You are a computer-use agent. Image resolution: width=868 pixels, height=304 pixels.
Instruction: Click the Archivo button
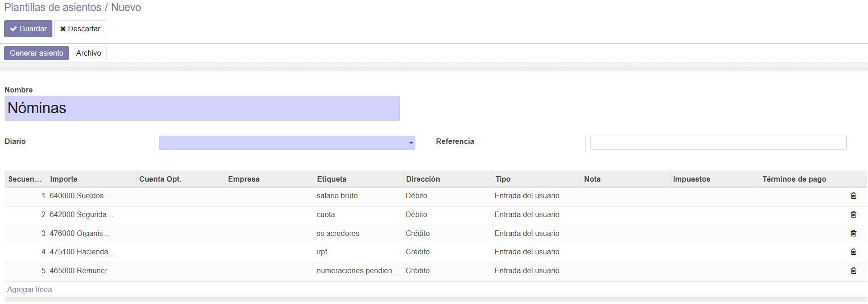click(x=89, y=53)
